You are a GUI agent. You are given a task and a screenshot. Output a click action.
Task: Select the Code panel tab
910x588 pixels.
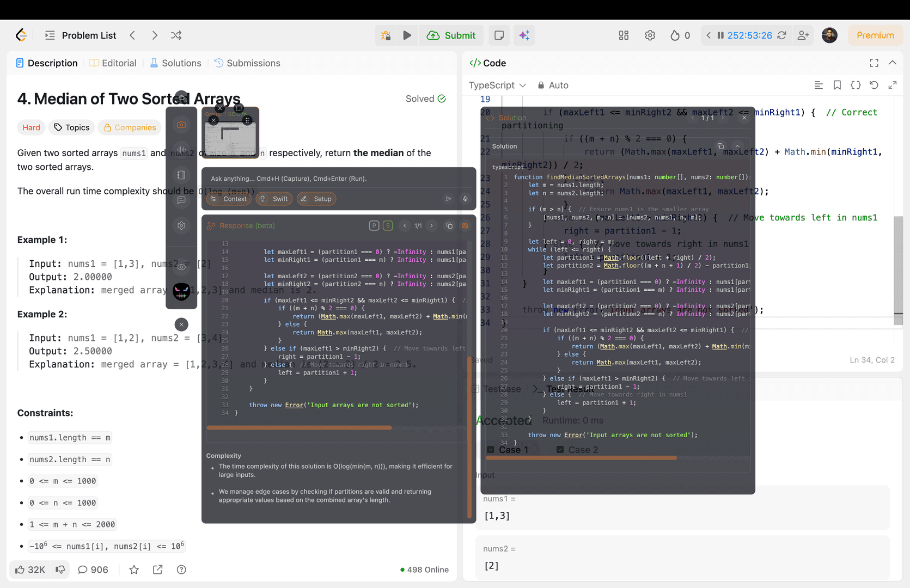[x=488, y=63]
